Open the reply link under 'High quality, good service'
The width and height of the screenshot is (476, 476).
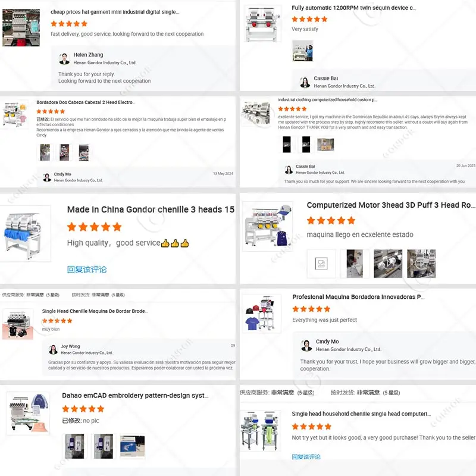(x=87, y=270)
